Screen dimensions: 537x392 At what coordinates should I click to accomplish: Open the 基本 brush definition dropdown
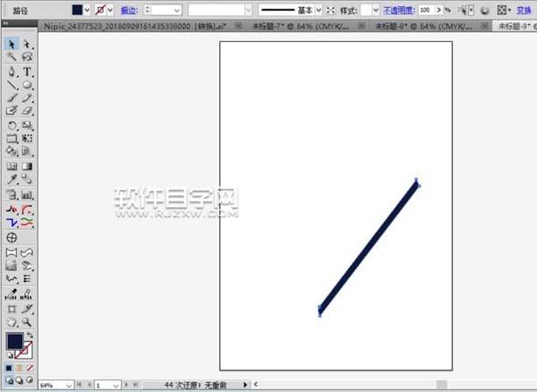pyautogui.click(x=319, y=11)
